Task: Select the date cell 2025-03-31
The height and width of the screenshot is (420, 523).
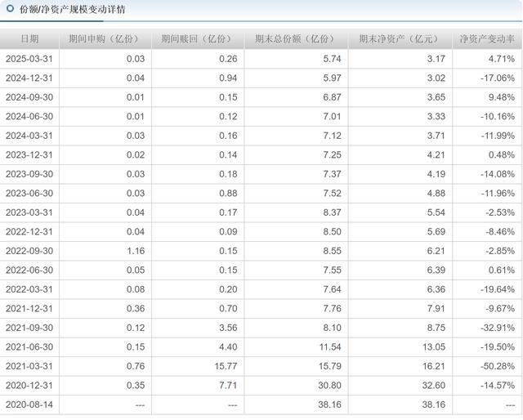Action: [29, 59]
